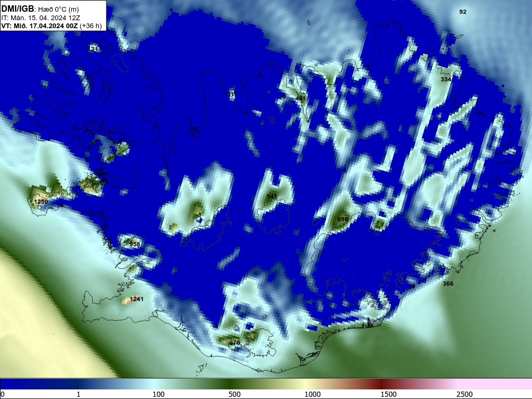Viewport: 532px width, 399px height.
Task: Click the map value 696
Action: [x=343, y=219]
